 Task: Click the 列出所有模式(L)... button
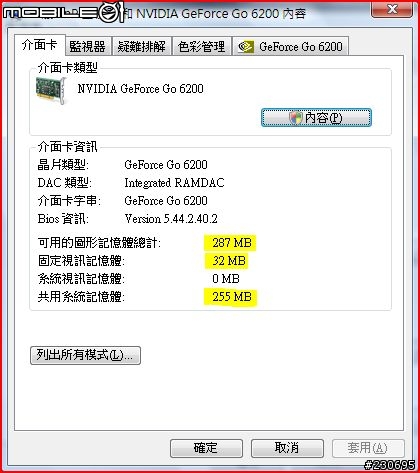(85, 355)
